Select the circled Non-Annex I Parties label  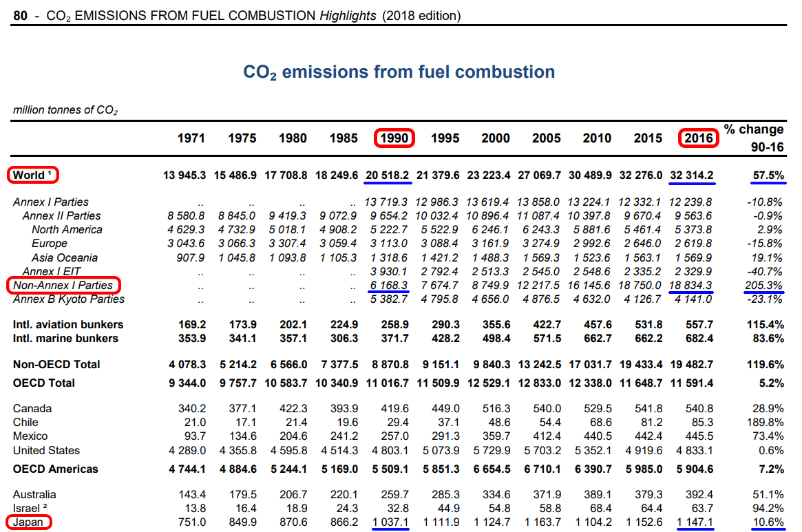pos(63,285)
